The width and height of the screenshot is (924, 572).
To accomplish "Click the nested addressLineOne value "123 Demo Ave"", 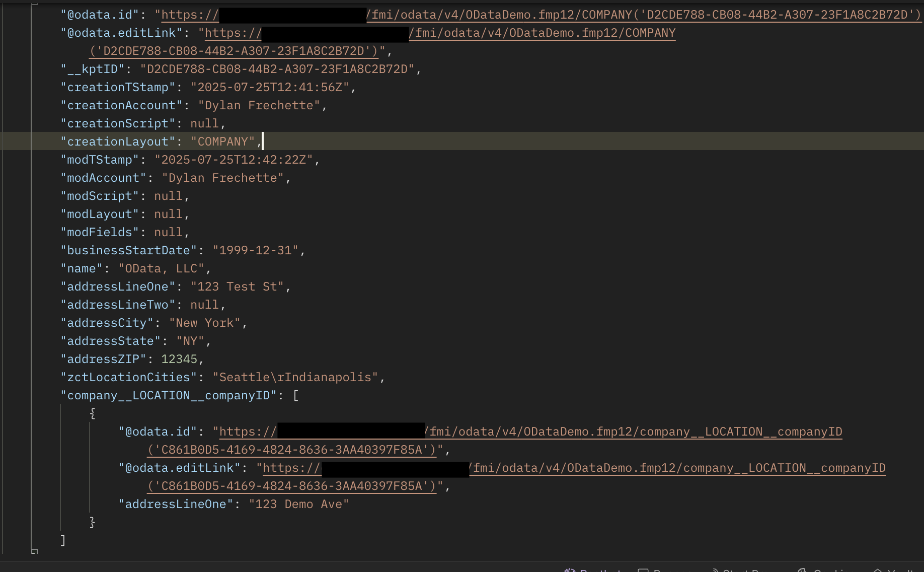I will 299,505.
